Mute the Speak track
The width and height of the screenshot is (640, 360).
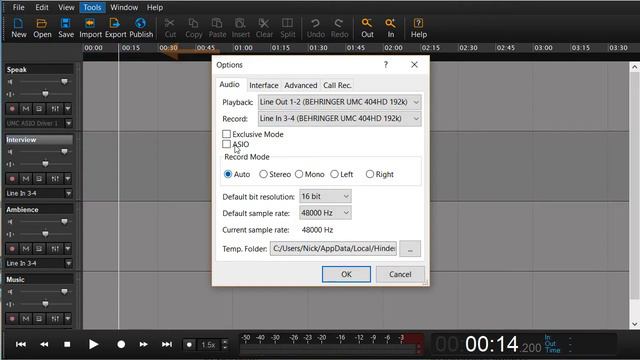pos(26,109)
